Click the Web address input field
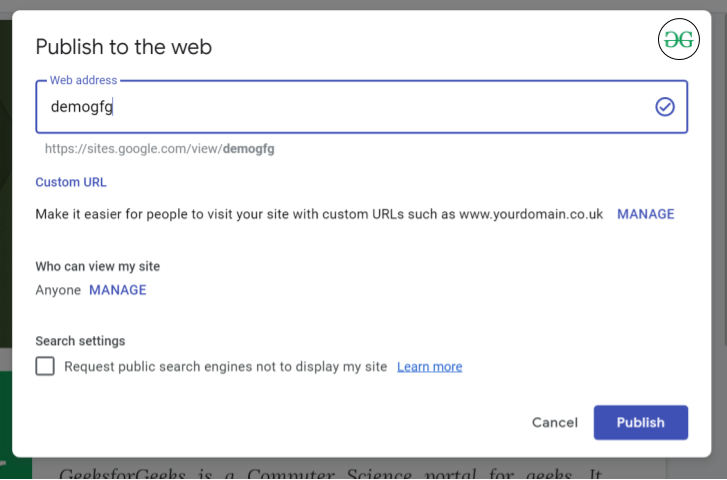The image size is (727, 480). click(340, 107)
